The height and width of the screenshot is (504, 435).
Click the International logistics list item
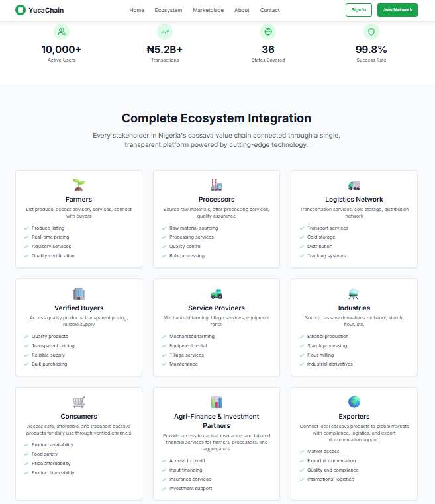coord(330,480)
